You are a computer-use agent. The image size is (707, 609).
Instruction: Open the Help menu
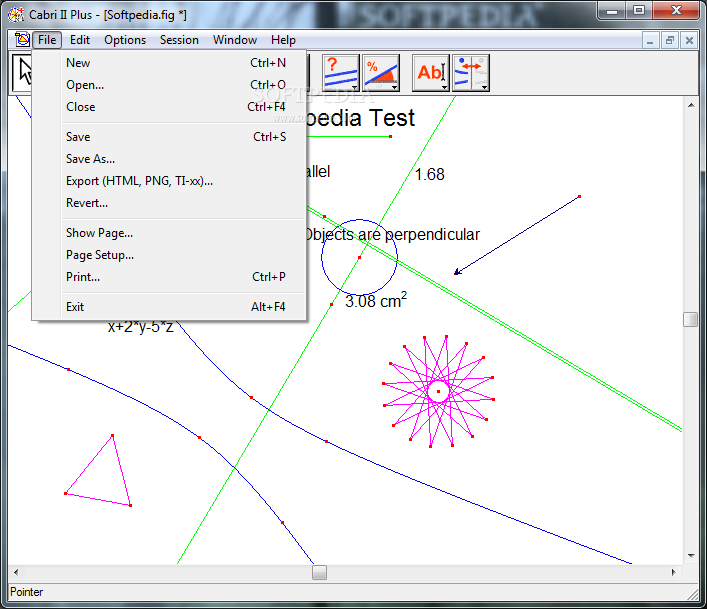(283, 40)
